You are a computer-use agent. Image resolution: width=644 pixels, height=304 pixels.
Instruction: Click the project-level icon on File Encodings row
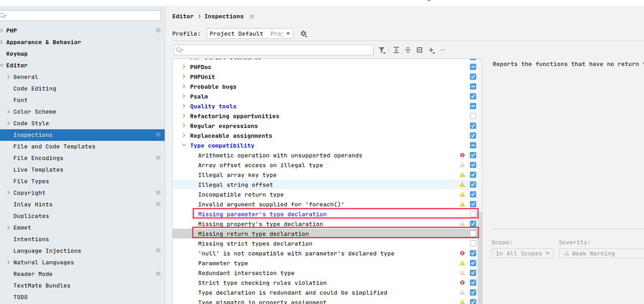point(158,158)
